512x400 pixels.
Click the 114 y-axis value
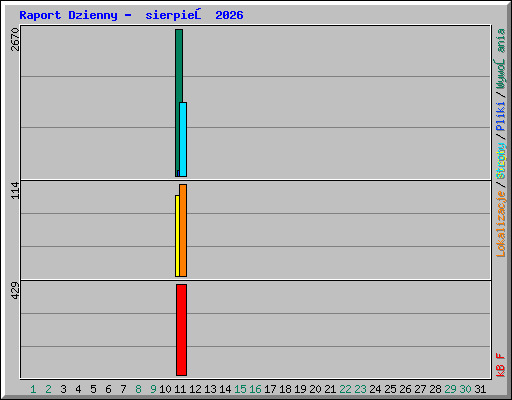(x=15, y=190)
